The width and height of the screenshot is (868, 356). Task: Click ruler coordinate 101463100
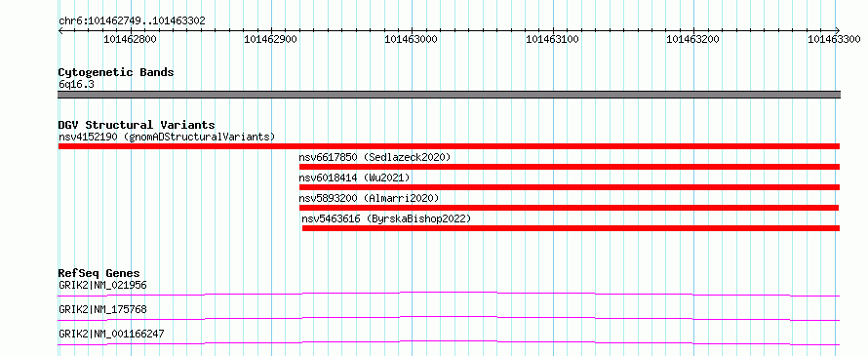coord(552,39)
